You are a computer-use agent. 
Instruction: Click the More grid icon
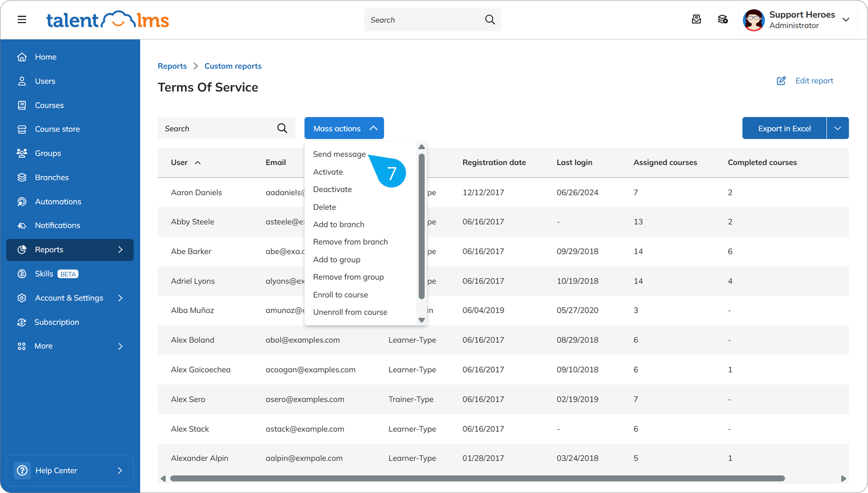coord(22,346)
